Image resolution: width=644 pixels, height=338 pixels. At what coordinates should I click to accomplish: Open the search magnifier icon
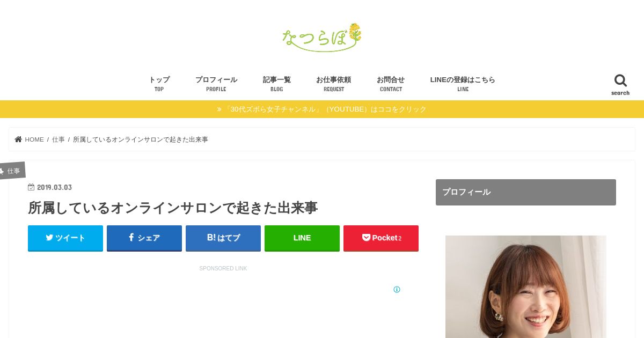(x=620, y=80)
